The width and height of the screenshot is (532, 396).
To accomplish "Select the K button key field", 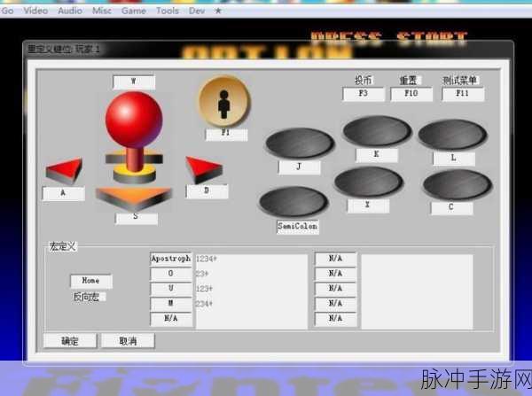I will (x=376, y=155).
